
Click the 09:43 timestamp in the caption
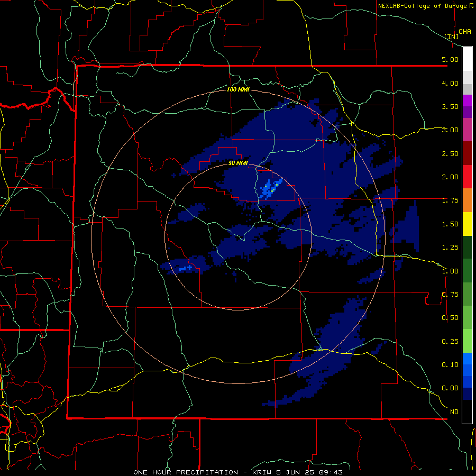click(x=331, y=472)
